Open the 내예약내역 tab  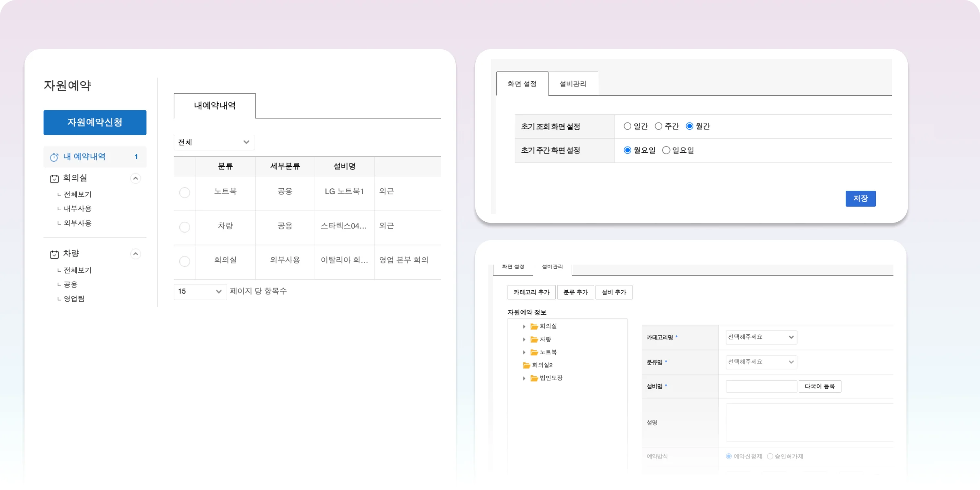coord(215,106)
